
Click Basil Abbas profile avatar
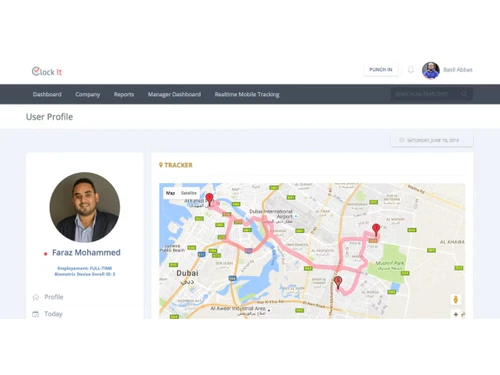(x=431, y=70)
